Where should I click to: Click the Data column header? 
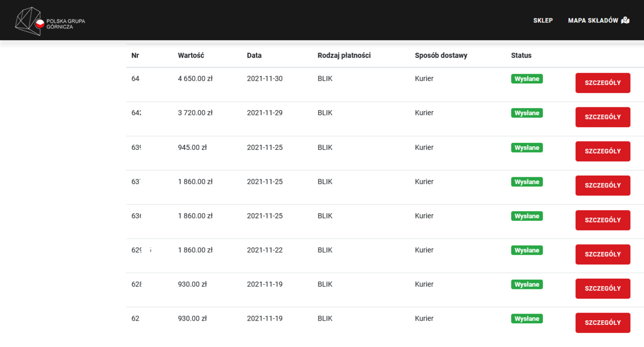pyautogui.click(x=254, y=55)
